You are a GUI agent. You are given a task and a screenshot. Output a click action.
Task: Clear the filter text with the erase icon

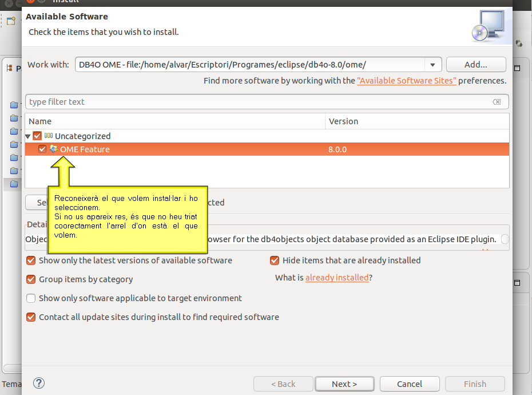[497, 102]
